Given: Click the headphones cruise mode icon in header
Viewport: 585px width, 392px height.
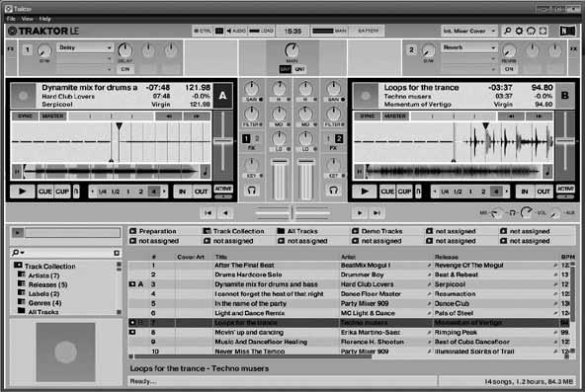Looking at the screenshot, I should coord(531,31).
